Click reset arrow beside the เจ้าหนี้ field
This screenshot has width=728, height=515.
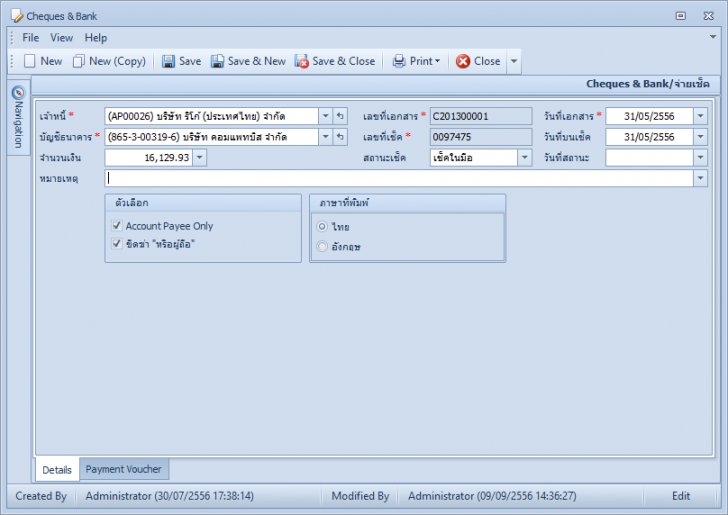pos(340,116)
